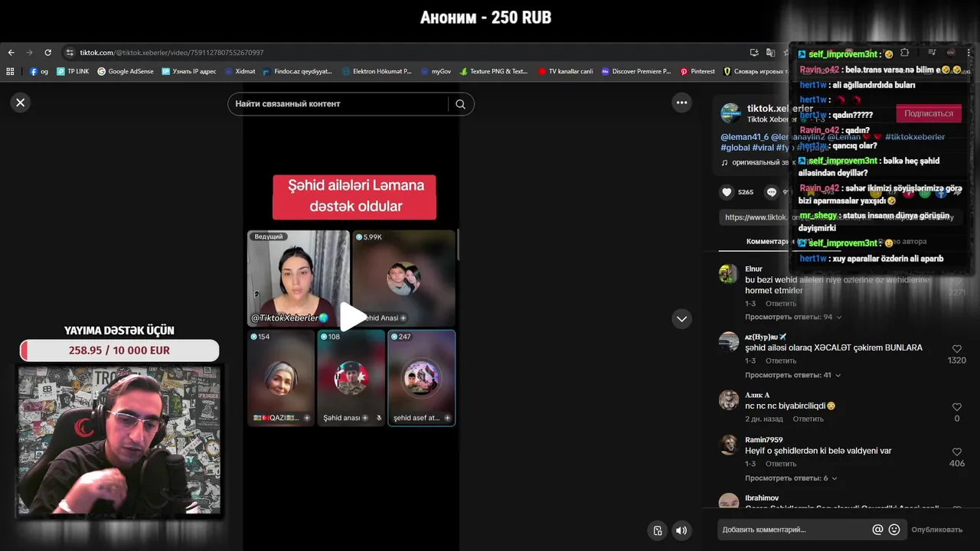980x551 pixels.
Task: Click the comments speech bubble icon
Action: click(772, 192)
